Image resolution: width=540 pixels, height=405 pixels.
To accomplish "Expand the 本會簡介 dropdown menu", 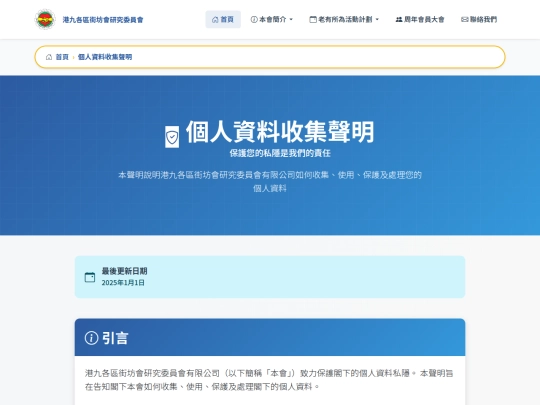I will point(272,19).
